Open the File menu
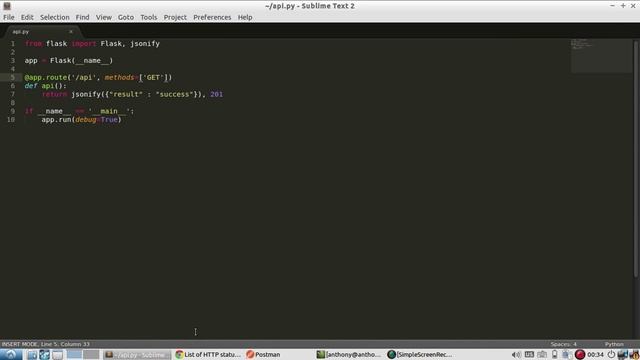 tap(9, 17)
